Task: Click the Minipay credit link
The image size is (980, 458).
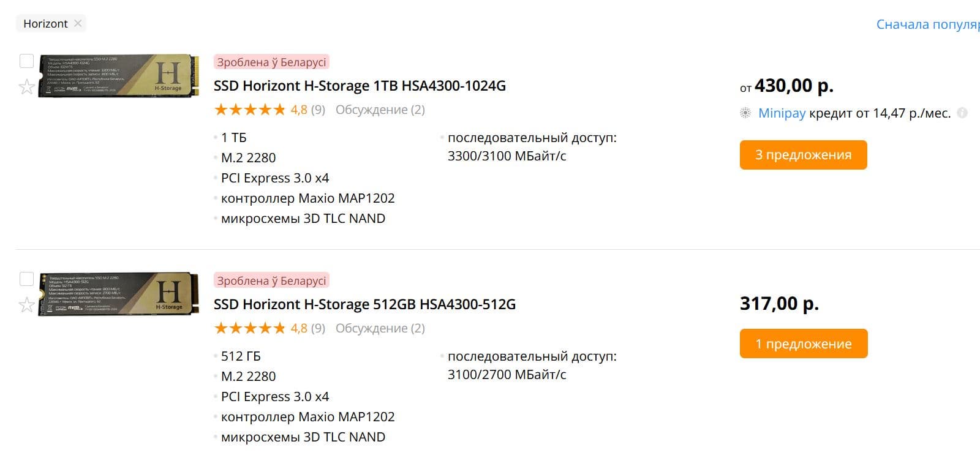Action: [x=782, y=113]
